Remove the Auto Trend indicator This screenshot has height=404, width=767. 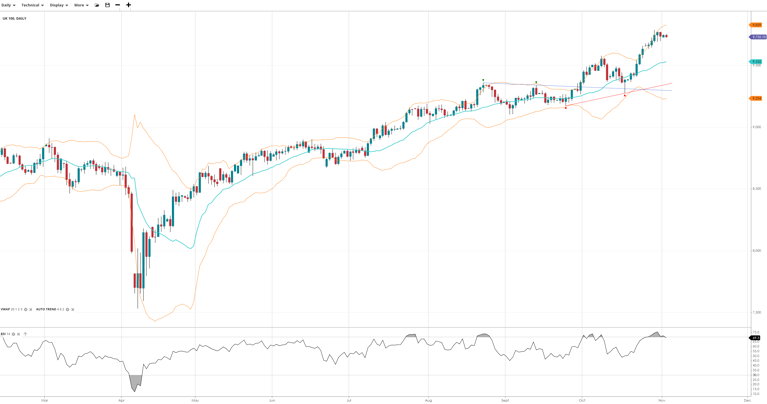pyautogui.click(x=73, y=309)
